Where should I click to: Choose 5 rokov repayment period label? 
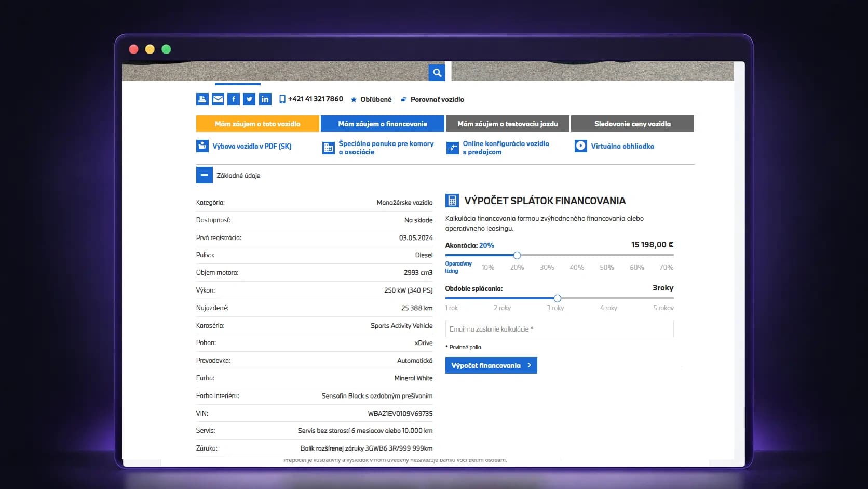pos(663,308)
